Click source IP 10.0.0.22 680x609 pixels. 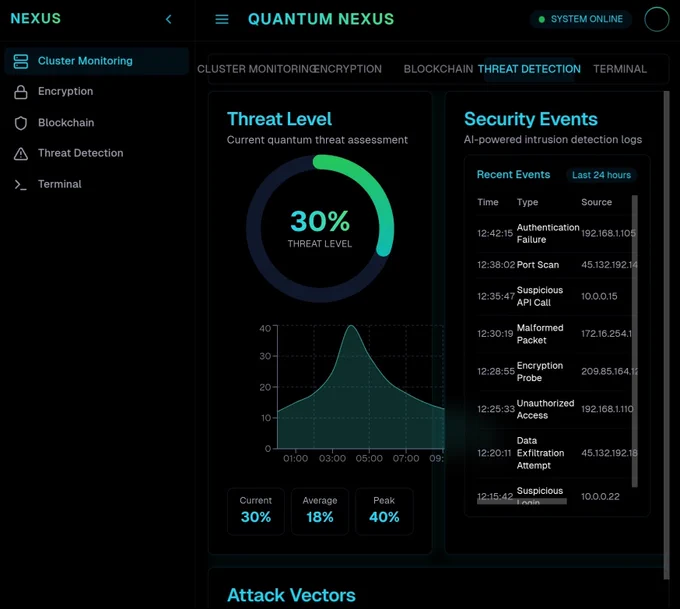600,497
